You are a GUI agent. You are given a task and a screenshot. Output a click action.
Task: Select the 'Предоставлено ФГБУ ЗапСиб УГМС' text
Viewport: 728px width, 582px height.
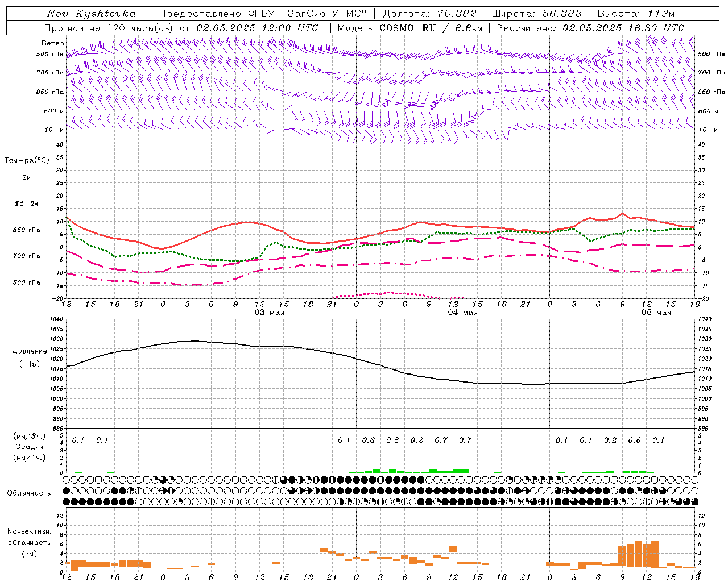point(263,14)
